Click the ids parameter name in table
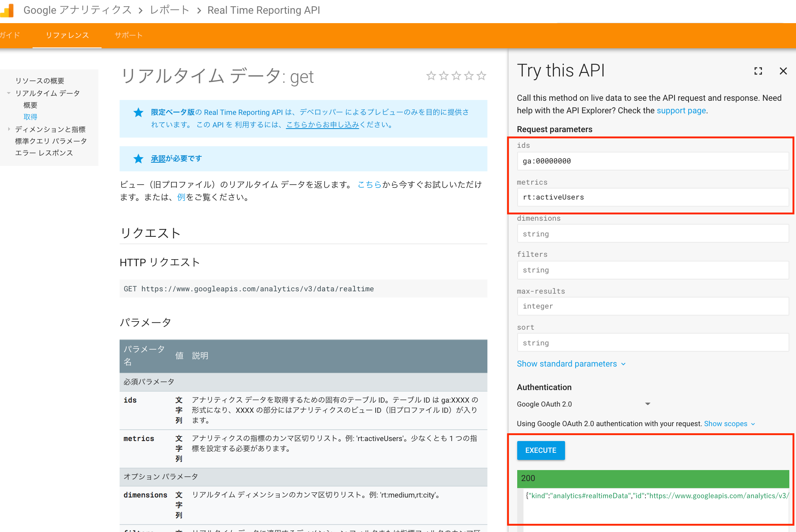796x532 pixels. (x=130, y=400)
